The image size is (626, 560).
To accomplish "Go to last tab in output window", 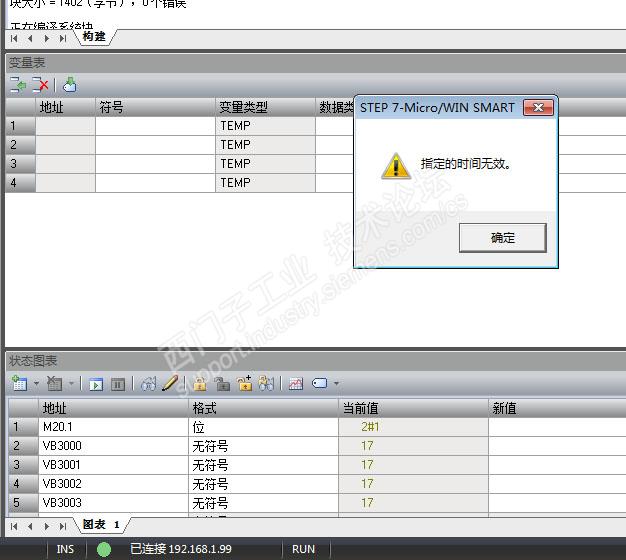I will 63,39.
